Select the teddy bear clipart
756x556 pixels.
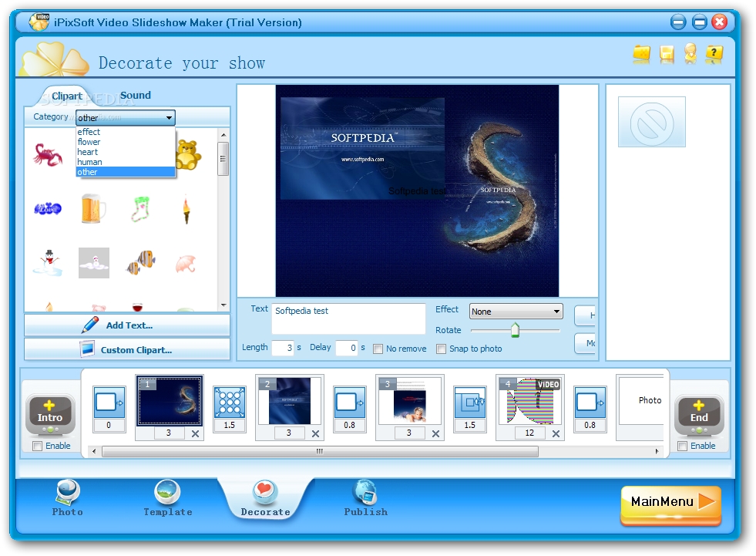tap(189, 155)
